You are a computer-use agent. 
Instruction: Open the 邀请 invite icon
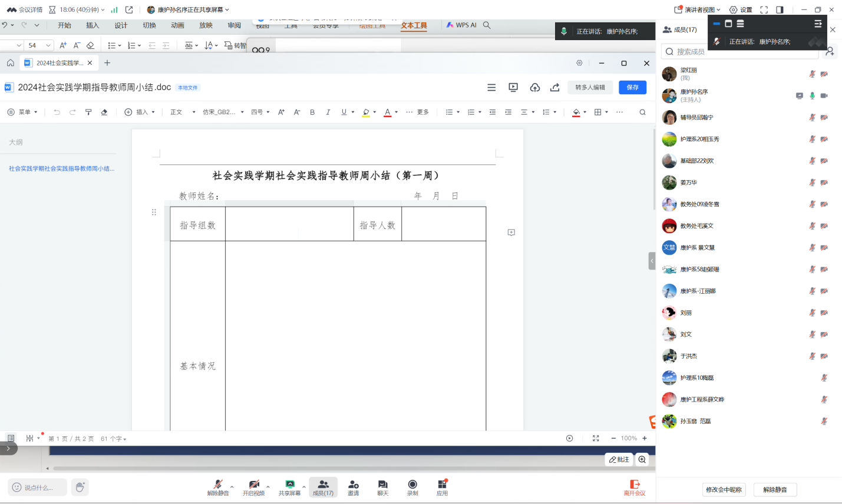click(353, 487)
